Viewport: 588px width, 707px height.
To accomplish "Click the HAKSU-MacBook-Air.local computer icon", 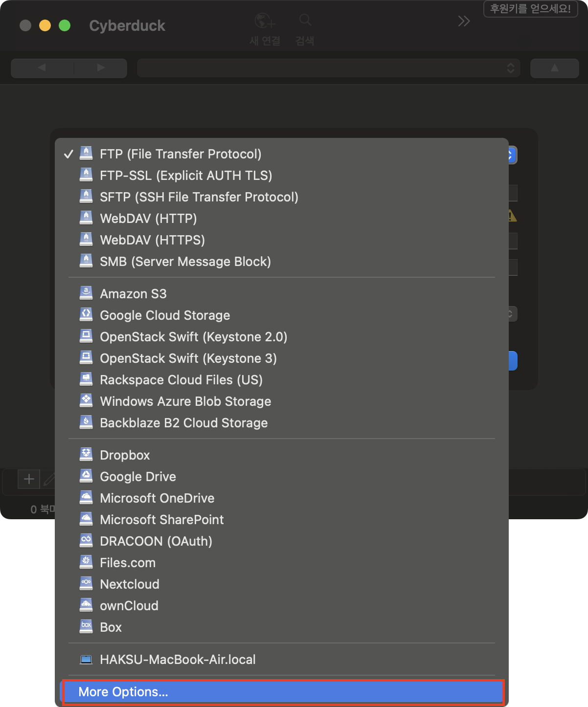I will coord(86,660).
